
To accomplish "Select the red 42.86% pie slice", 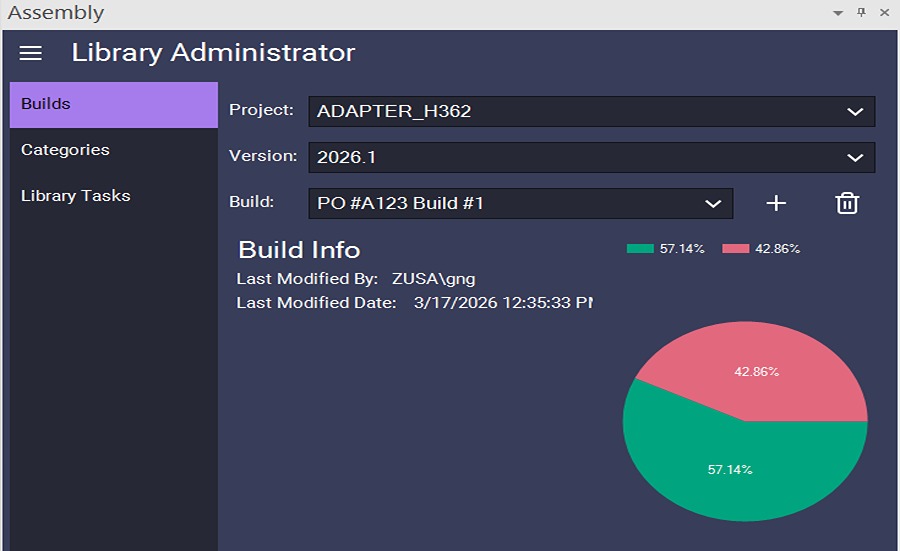I will coord(756,371).
